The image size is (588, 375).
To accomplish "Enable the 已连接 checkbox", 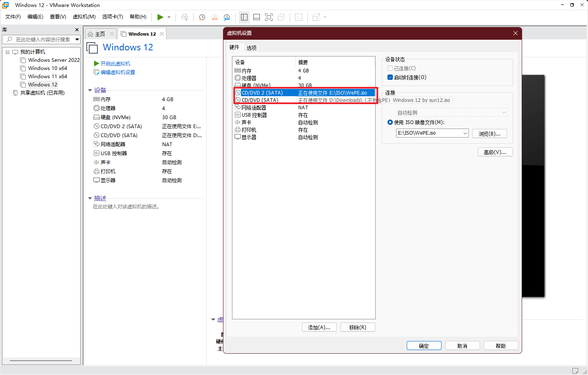I will click(x=390, y=68).
